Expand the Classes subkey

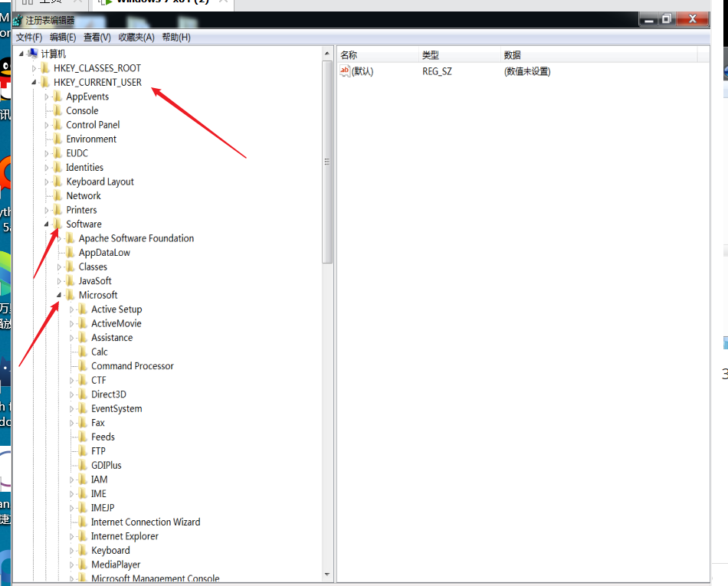point(60,267)
